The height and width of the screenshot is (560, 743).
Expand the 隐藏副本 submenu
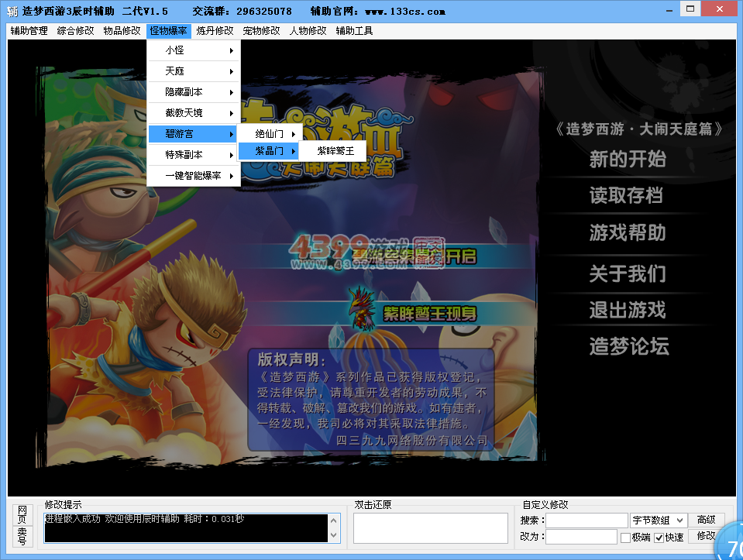[x=194, y=92]
